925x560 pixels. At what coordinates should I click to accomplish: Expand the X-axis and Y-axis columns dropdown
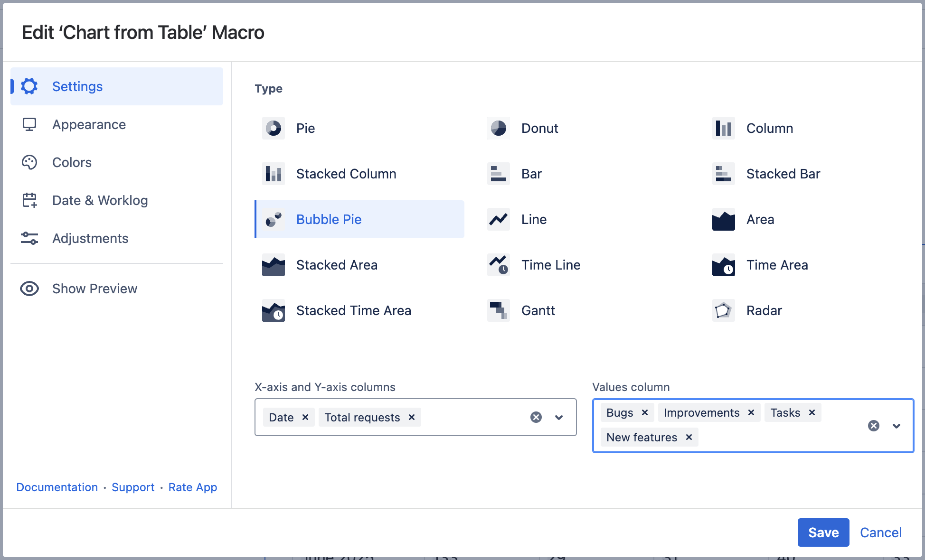pyautogui.click(x=559, y=417)
